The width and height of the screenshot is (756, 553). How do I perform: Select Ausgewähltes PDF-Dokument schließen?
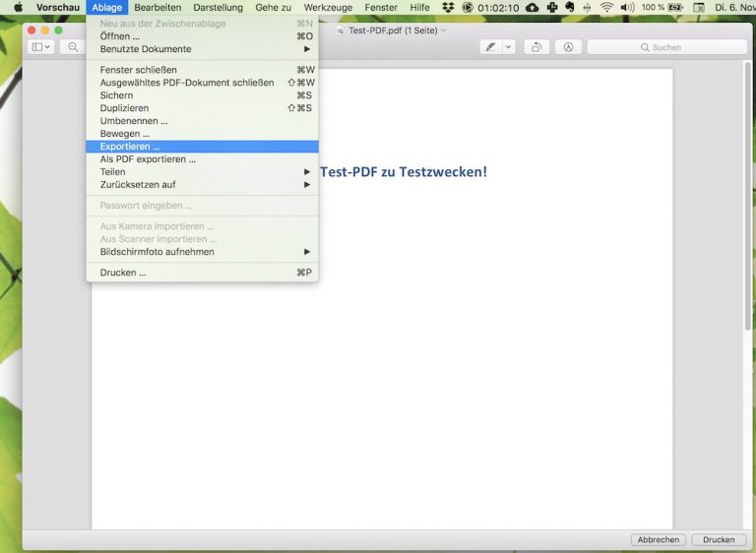[202, 83]
